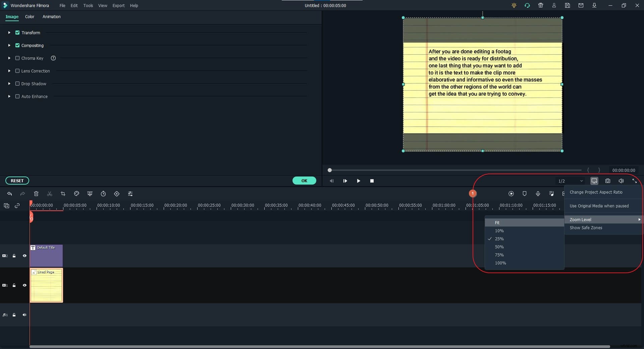Switch to the Animation tab
The width and height of the screenshot is (644, 349).
pyautogui.click(x=51, y=17)
